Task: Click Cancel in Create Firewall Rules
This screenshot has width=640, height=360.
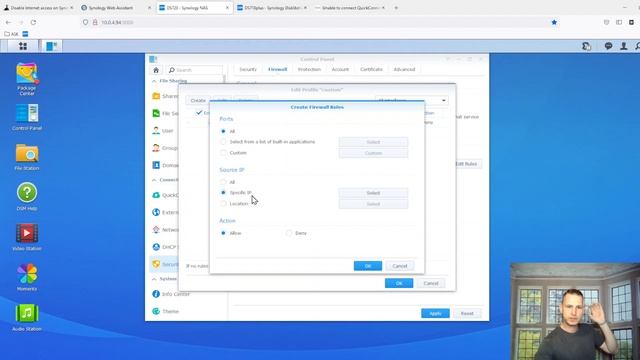Action: pyautogui.click(x=400, y=266)
